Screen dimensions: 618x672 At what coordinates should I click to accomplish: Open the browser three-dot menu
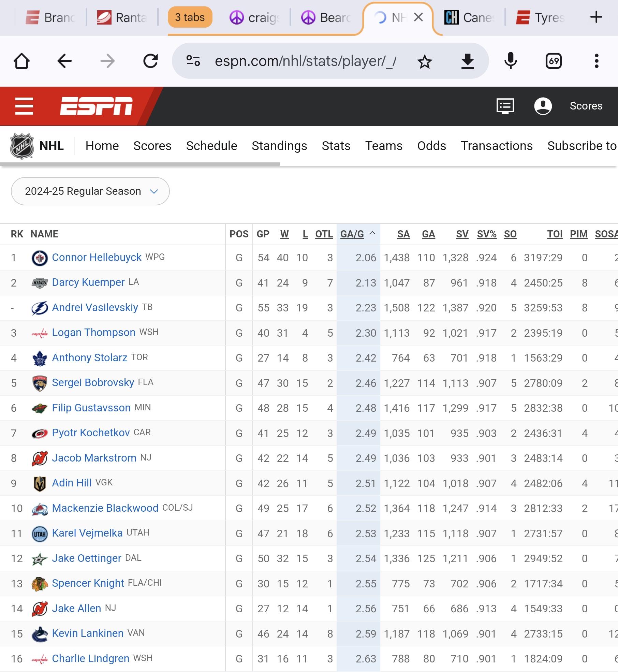click(597, 61)
